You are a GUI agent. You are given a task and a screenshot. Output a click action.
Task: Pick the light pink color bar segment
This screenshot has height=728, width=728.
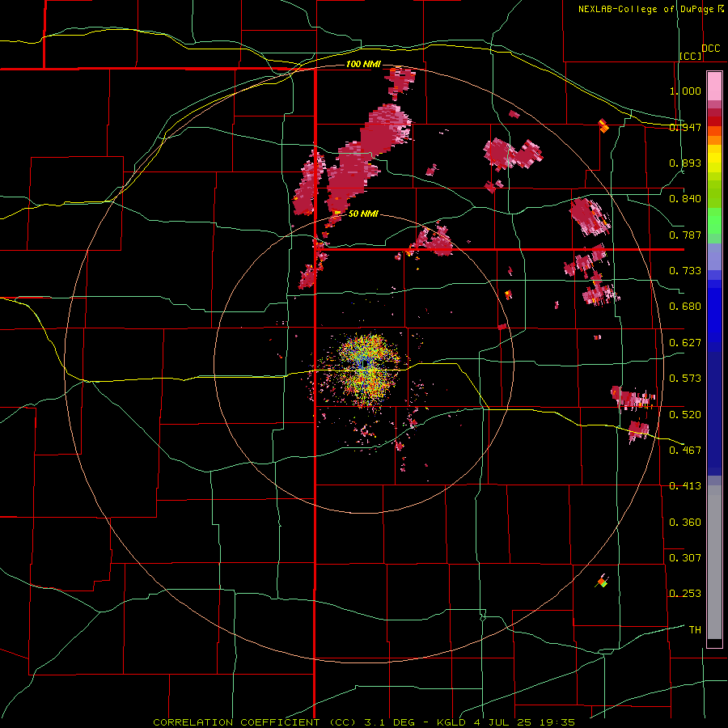tap(714, 86)
